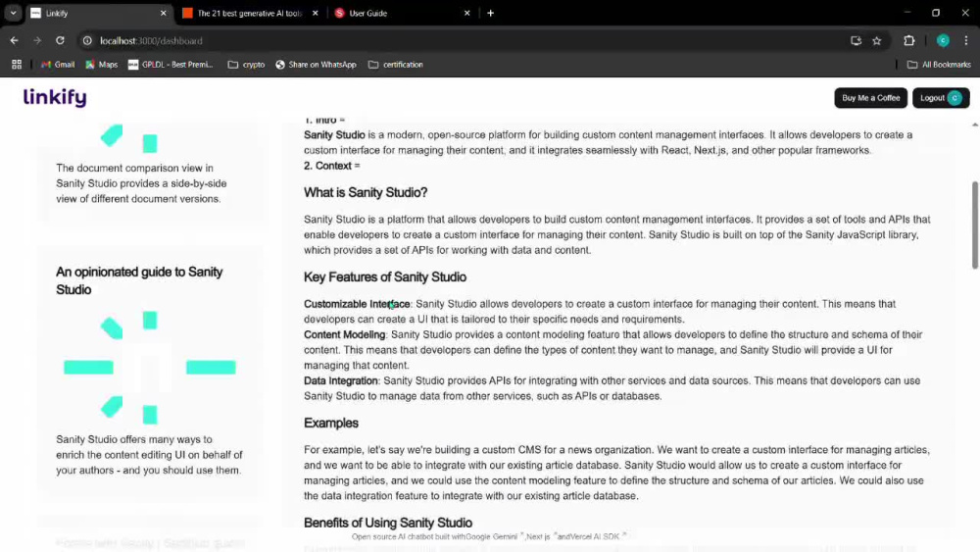Viewport: 980px width, 552px height.
Task: Open Chrome's three-dot menu
Action: coord(966,40)
